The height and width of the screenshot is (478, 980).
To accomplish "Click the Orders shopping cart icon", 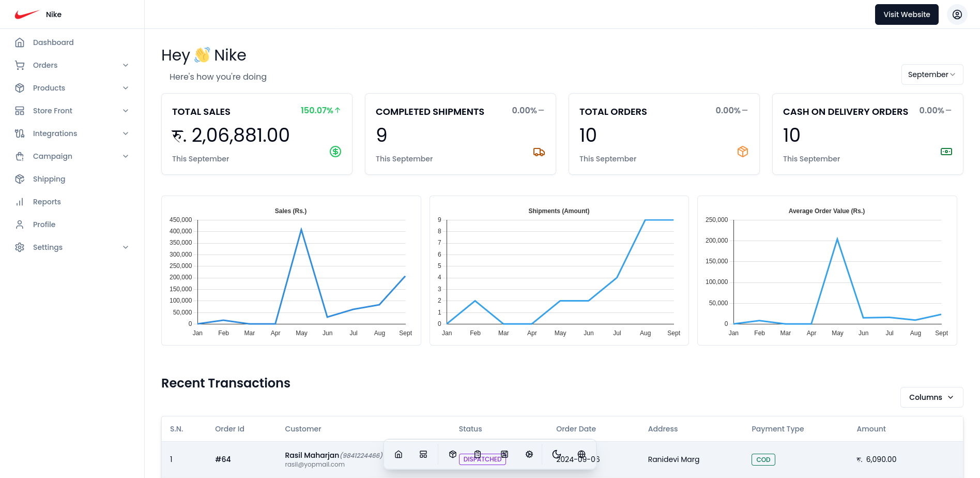I will point(20,65).
